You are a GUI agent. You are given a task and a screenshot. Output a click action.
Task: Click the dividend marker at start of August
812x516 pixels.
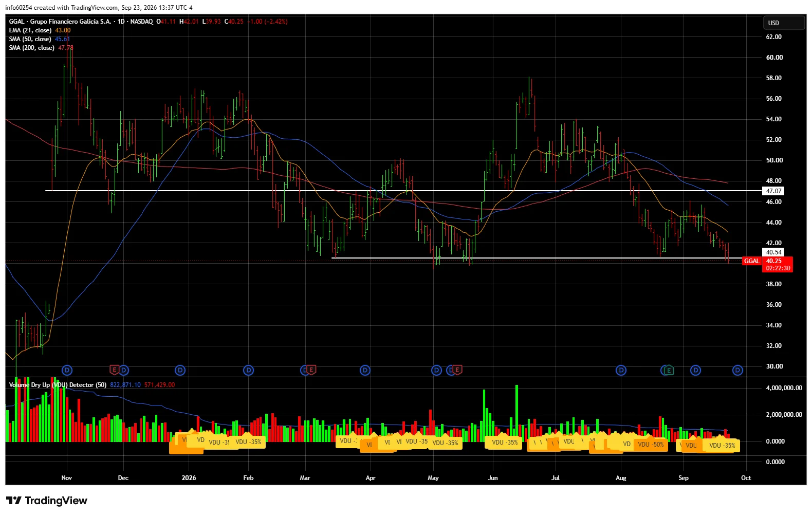click(x=621, y=370)
